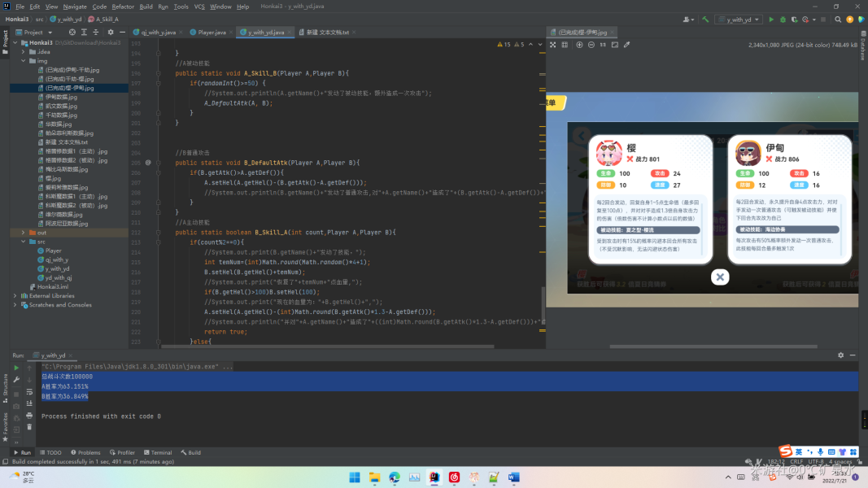Open the Project view dropdown
868x488 pixels.
pos(34,32)
